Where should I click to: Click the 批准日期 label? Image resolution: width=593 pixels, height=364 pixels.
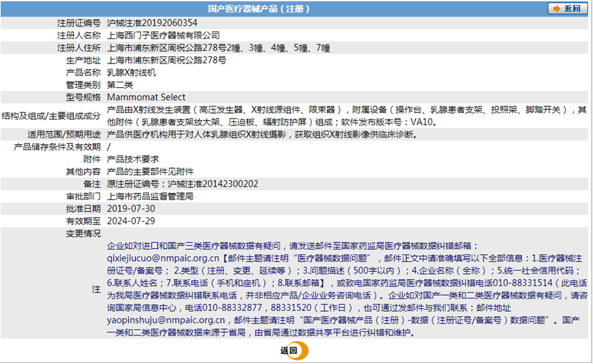point(83,208)
